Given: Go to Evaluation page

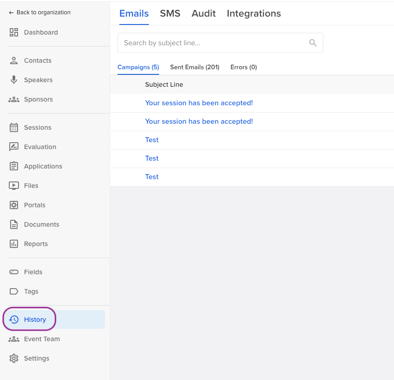Looking at the screenshot, I should pos(40,147).
